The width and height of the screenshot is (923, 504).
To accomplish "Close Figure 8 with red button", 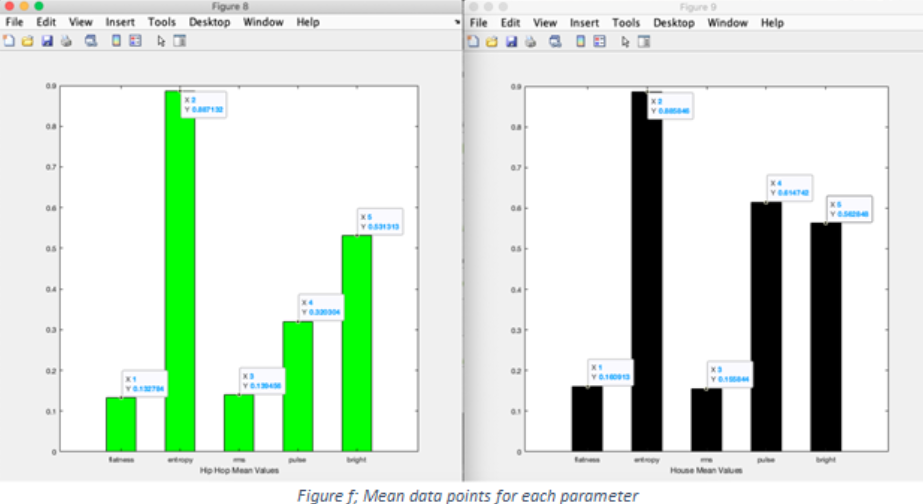I will [9, 6].
